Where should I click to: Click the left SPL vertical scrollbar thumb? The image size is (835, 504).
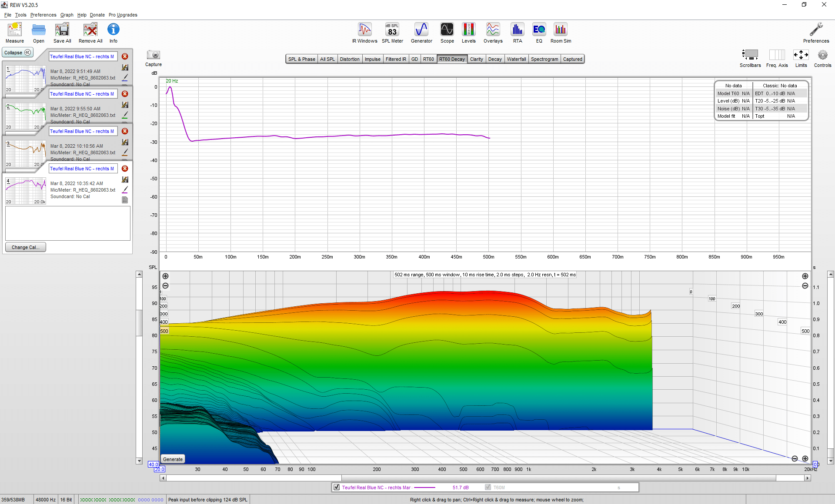tap(139, 322)
